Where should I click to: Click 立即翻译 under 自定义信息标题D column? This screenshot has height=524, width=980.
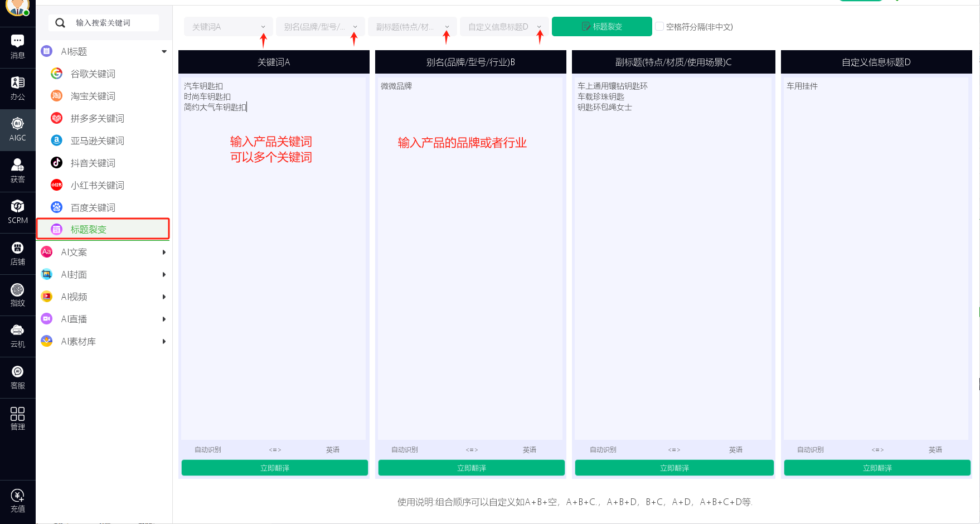pyautogui.click(x=877, y=468)
